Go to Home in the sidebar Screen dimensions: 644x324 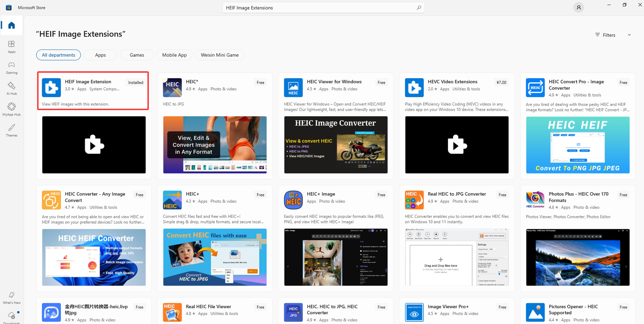pyautogui.click(x=11, y=25)
